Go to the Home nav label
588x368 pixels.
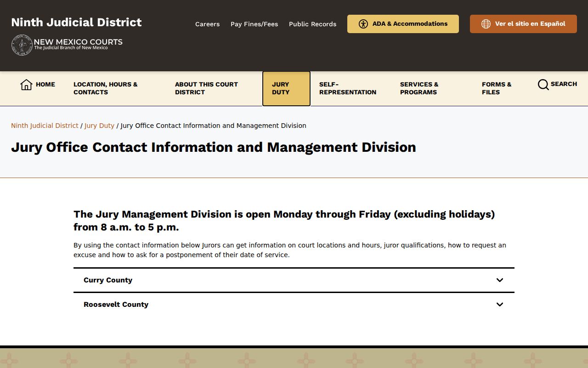(45, 85)
